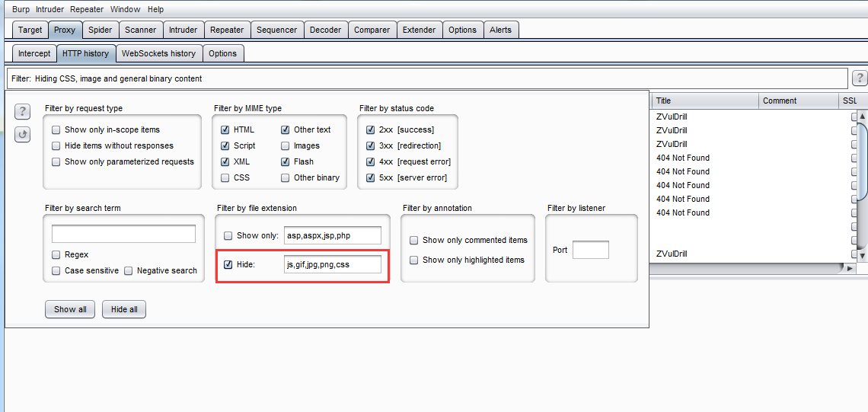Click the vertical scrollbar down arrow
The height and width of the screenshot is (412, 868).
[863, 255]
